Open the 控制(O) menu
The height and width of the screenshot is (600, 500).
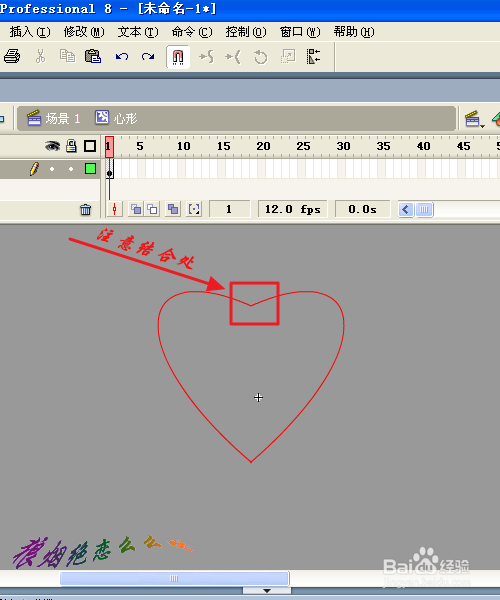click(246, 32)
